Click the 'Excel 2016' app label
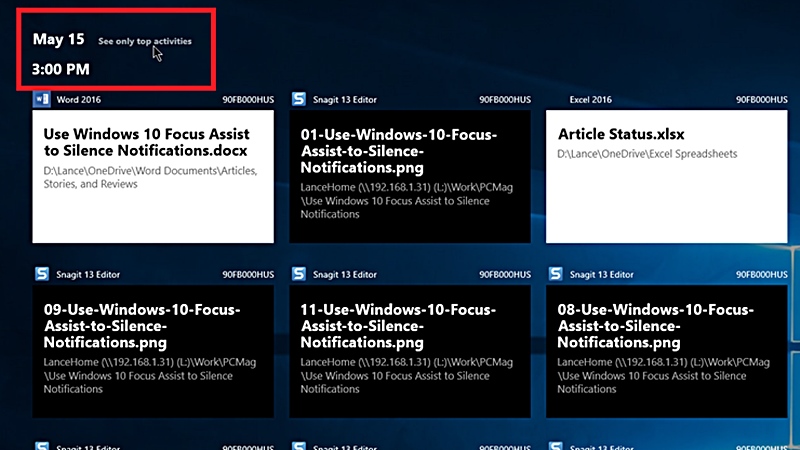800x450 pixels. (590, 100)
